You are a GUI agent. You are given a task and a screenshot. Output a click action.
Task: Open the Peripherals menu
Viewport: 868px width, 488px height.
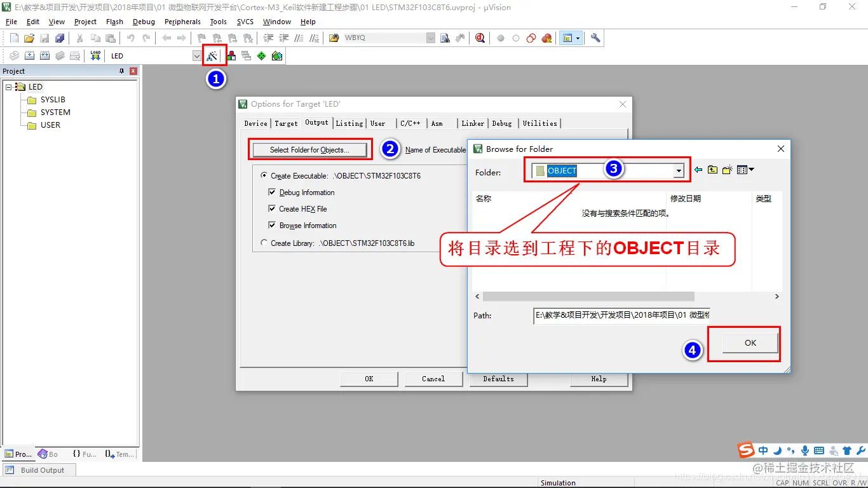[x=182, y=22]
